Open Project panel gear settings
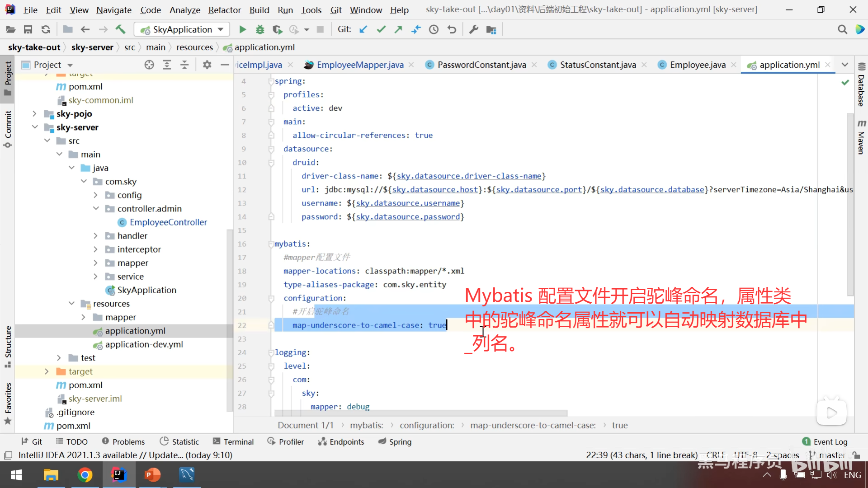Image resolution: width=868 pixels, height=488 pixels. tap(207, 65)
